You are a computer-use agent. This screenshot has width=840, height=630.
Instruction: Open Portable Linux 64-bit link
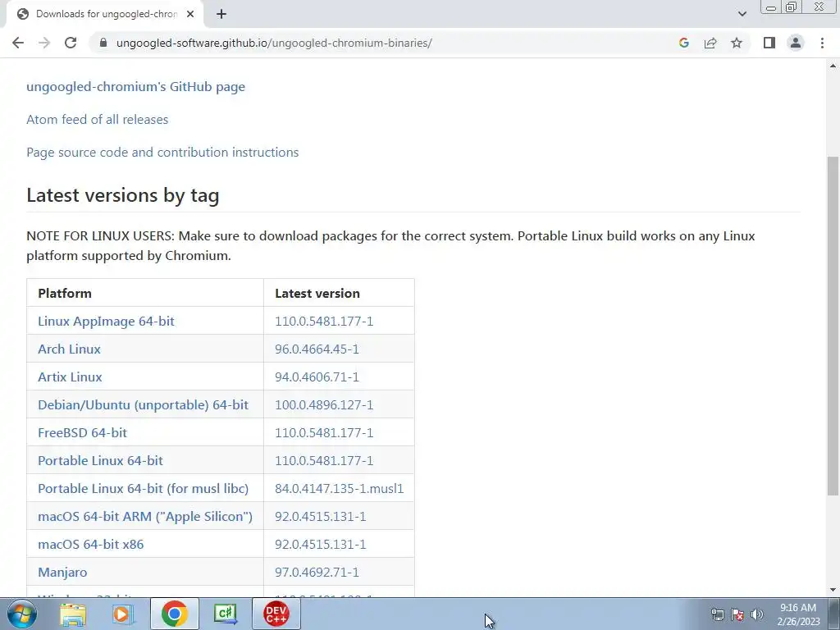(x=100, y=460)
